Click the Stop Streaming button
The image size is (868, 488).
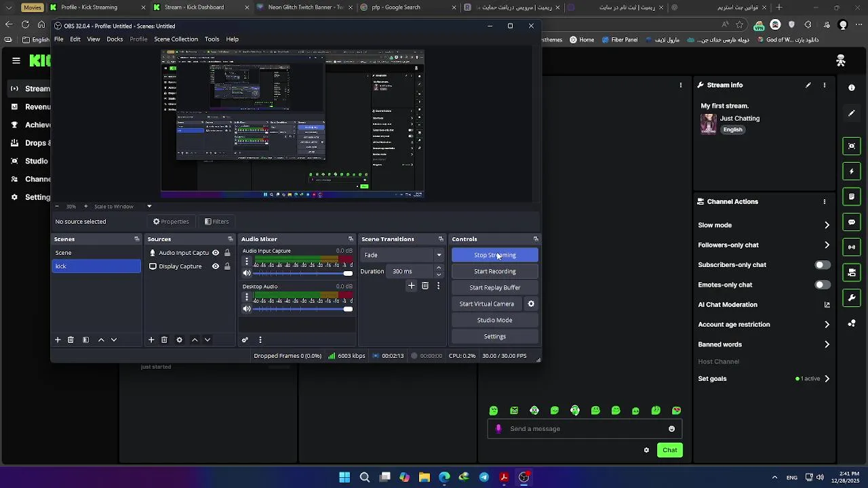click(x=495, y=255)
